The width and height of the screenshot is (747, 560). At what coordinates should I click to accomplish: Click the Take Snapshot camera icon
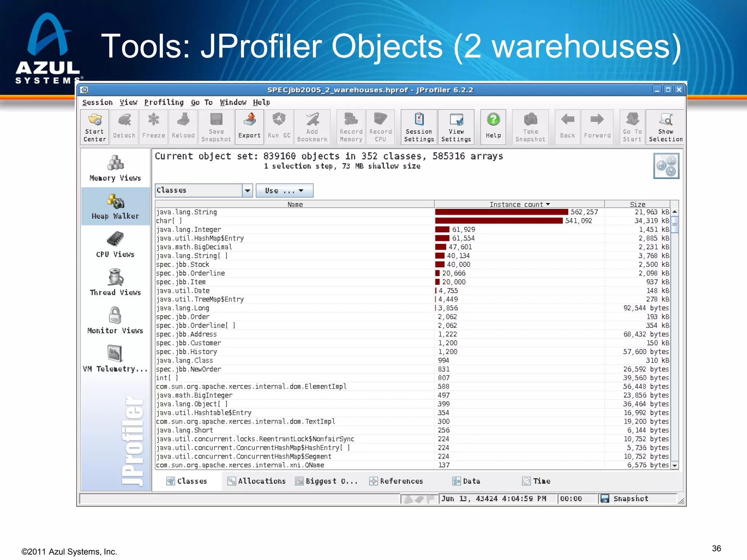pos(530,127)
